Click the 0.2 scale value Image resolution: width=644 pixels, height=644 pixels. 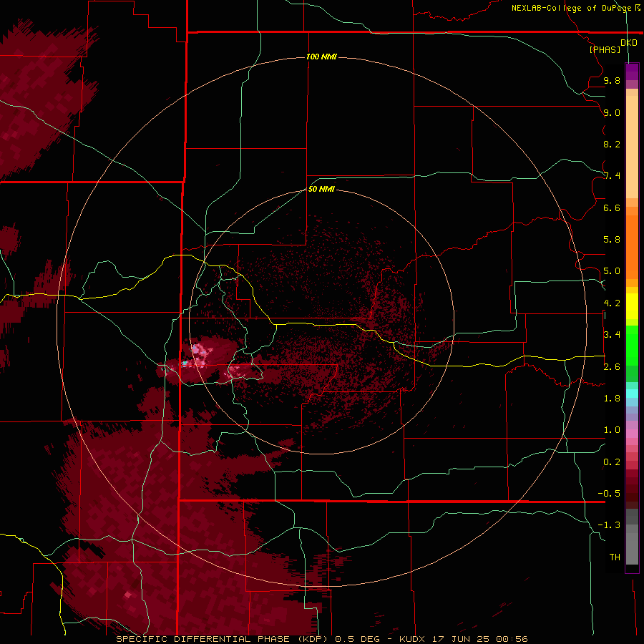(x=612, y=462)
